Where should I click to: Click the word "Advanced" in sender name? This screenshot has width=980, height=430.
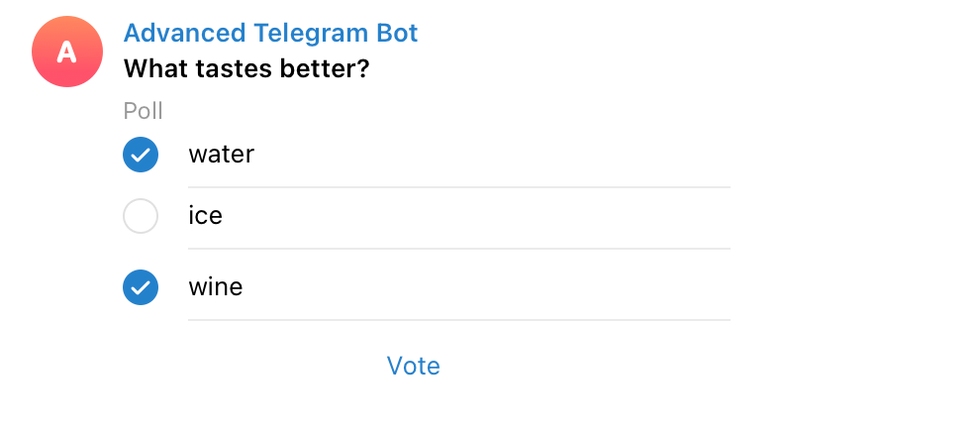184,33
